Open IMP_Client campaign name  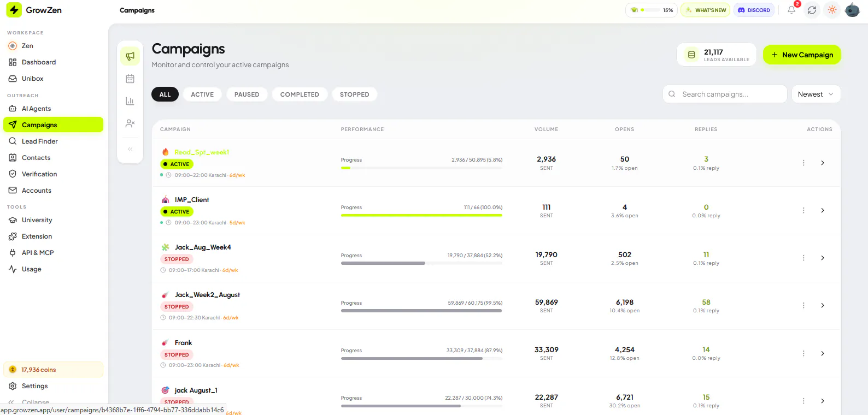(192, 200)
